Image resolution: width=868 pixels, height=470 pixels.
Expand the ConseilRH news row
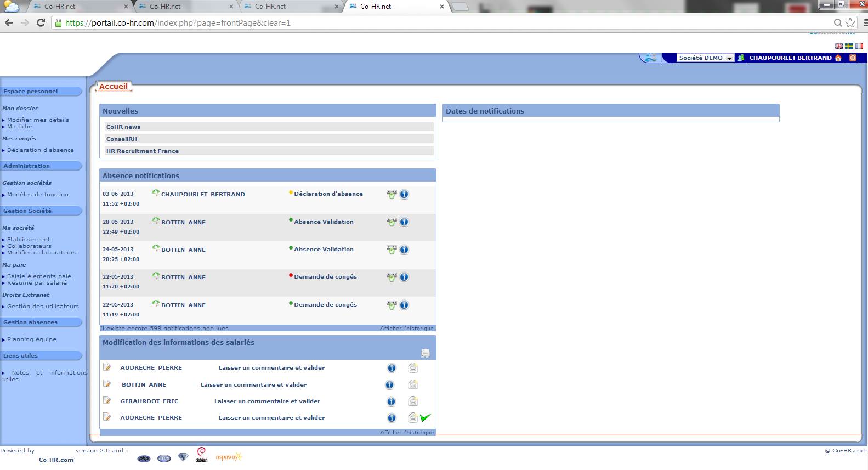click(x=122, y=139)
